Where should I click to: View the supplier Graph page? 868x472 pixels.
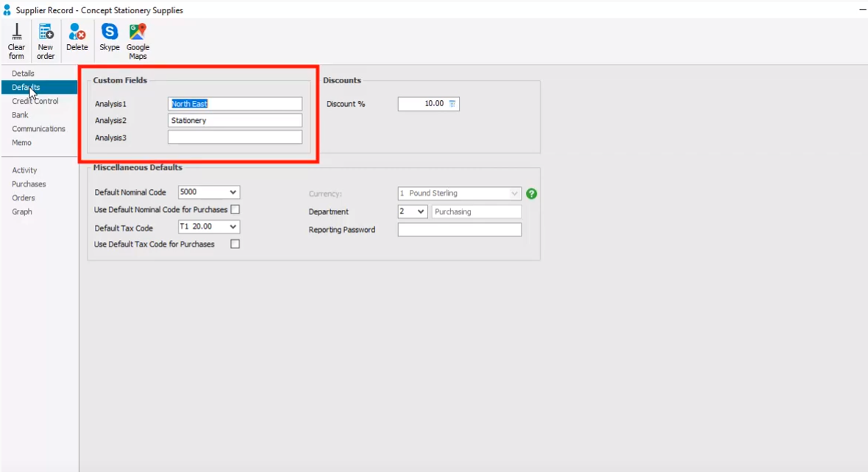click(23, 211)
